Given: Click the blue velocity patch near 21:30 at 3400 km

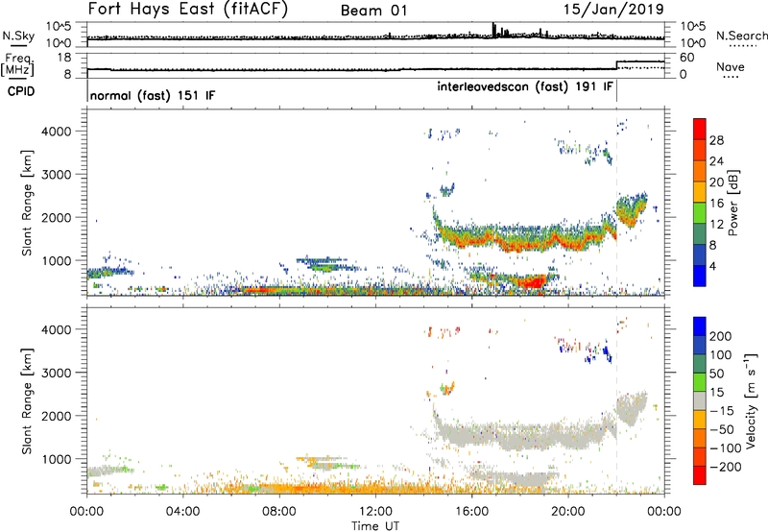Looking at the screenshot, I should tap(608, 352).
